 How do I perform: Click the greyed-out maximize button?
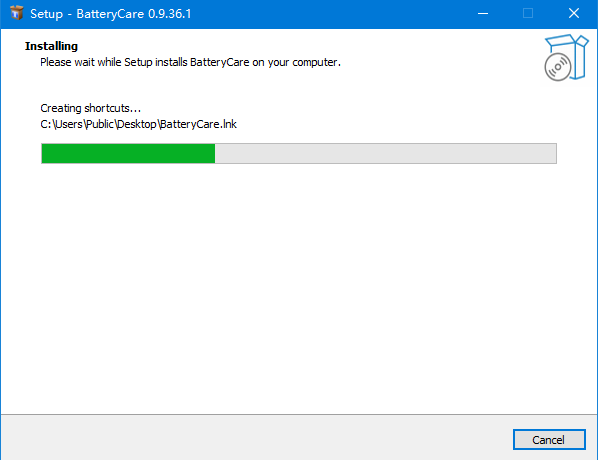[x=528, y=14]
